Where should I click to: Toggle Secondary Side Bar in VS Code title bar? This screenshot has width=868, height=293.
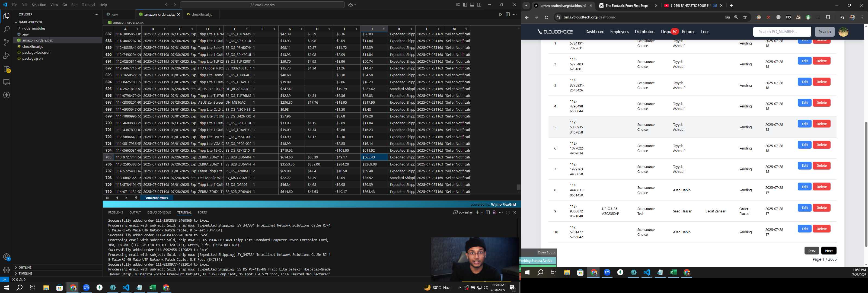(479, 5)
